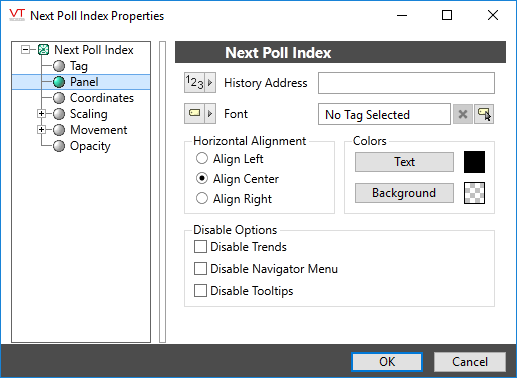Viewport: 517px width, 378px height.
Task: Click the Movement node circle icon
Action: pyautogui.click(x=59, y=130)
